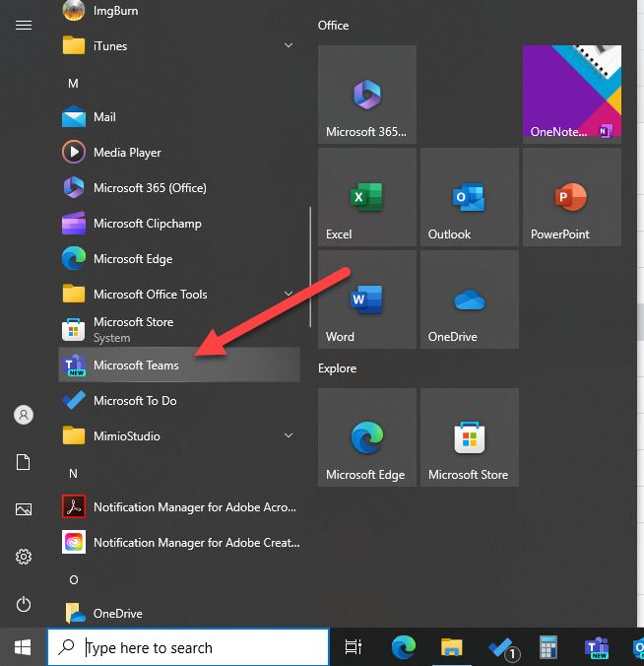This screenshot has width=644, height=666.
Task: Click the Microsoft Store tile under Explore
Action: point(469,437)
